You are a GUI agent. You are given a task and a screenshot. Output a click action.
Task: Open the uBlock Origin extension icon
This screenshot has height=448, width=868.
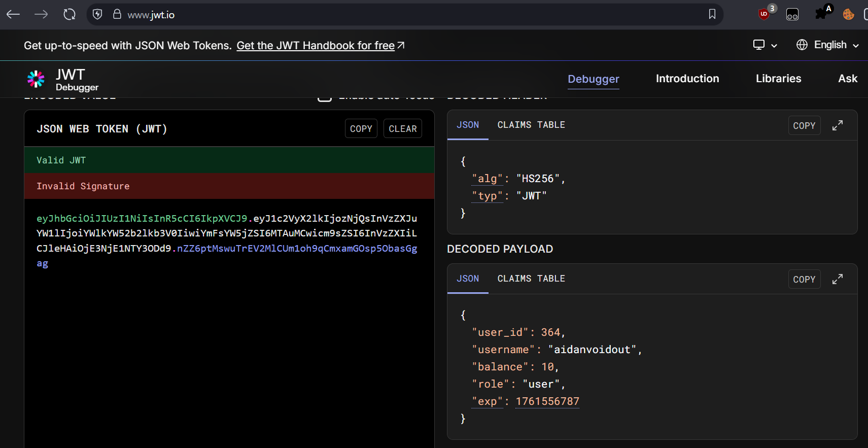point(764,14)
